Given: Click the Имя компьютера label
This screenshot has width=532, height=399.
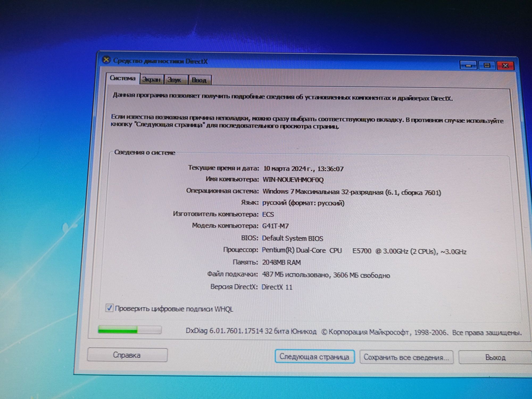Looking at the screenshot, I should 232,179.
